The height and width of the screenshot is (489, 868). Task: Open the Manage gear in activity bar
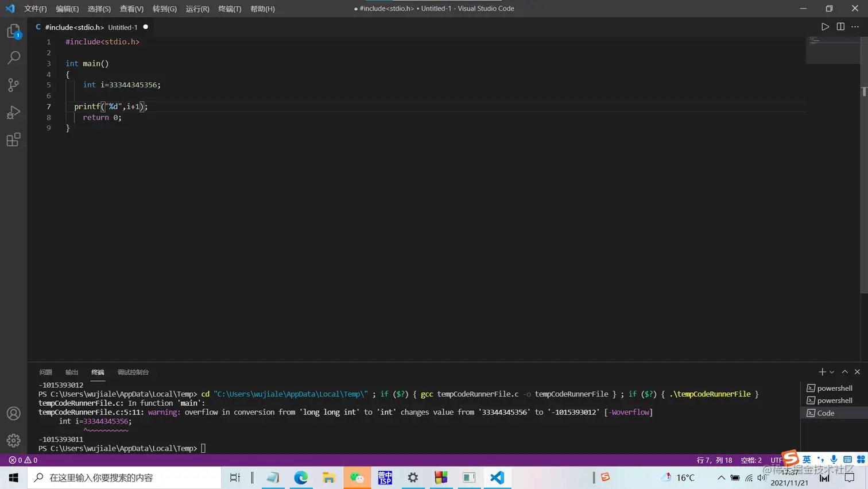point(13,441)
